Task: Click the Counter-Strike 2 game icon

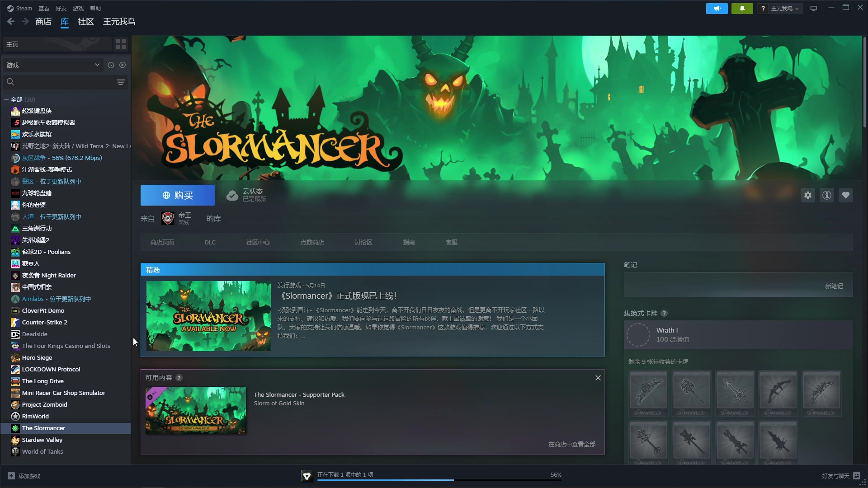Action: (x=15, y=322)
